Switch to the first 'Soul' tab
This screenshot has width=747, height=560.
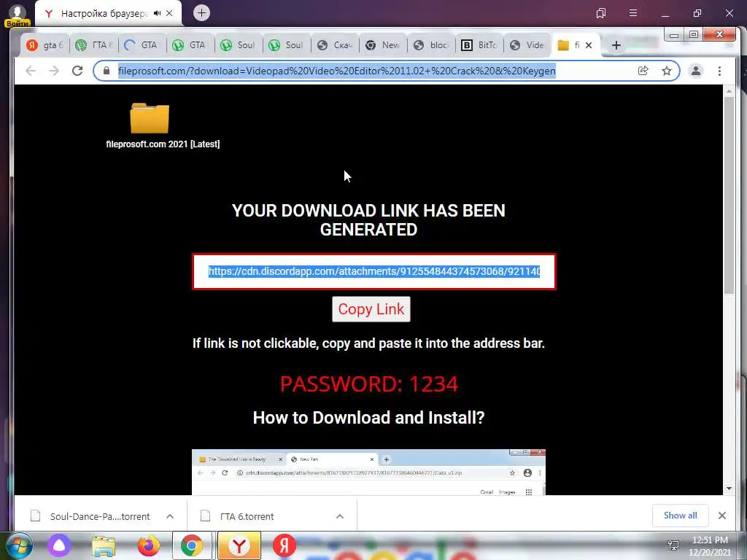(x=239, y=45)
